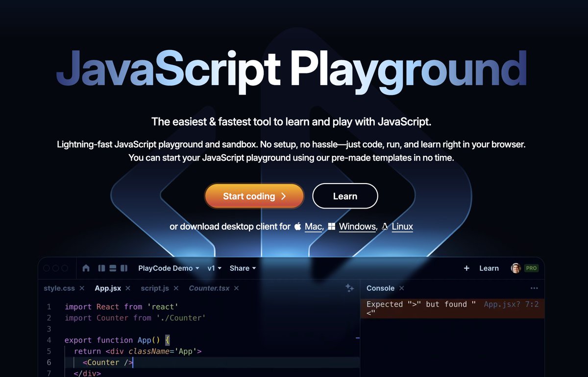Close the script.js tab

point(176,288)
